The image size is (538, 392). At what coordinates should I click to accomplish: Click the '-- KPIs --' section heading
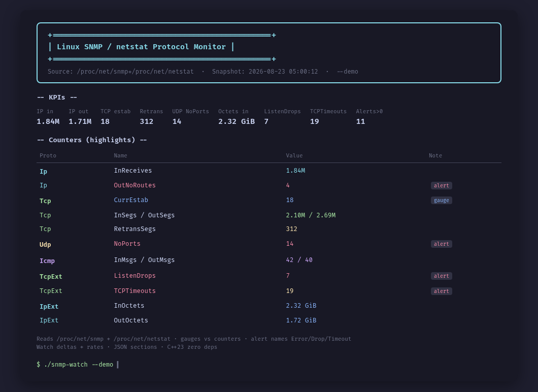click(x=57, y=97)
